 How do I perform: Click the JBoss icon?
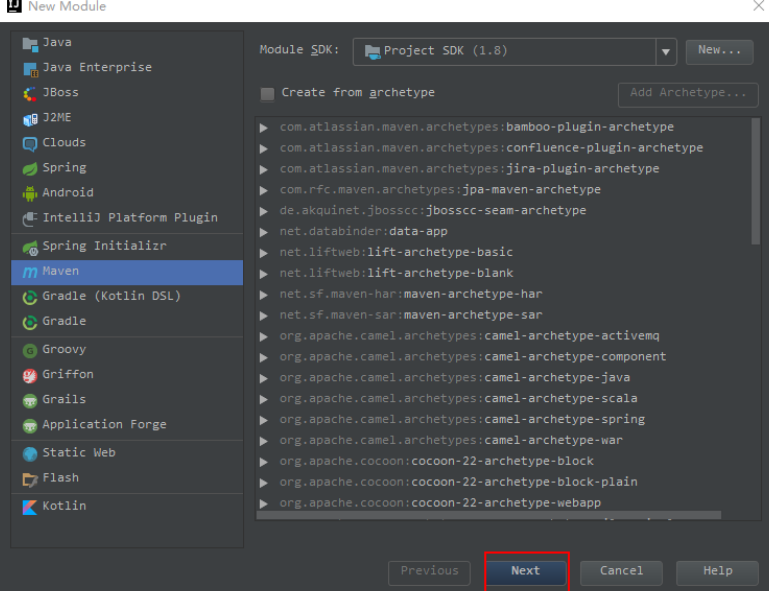30,94
